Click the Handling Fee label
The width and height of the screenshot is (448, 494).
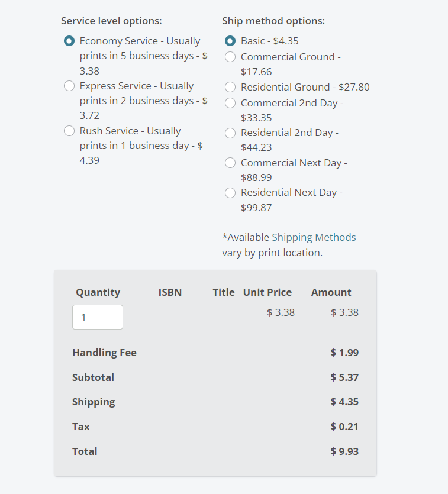click(104, 352)
